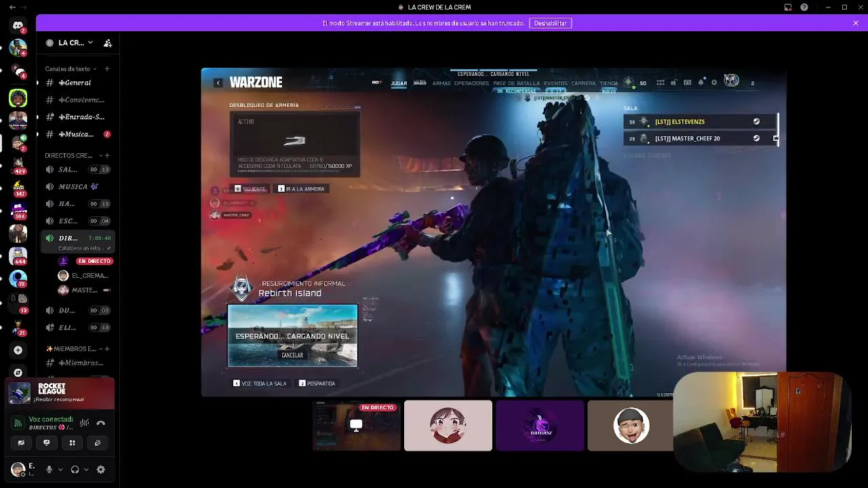Open the explore discoverable servers compass icon
868x488 pixels.
(x=18, y=373)
